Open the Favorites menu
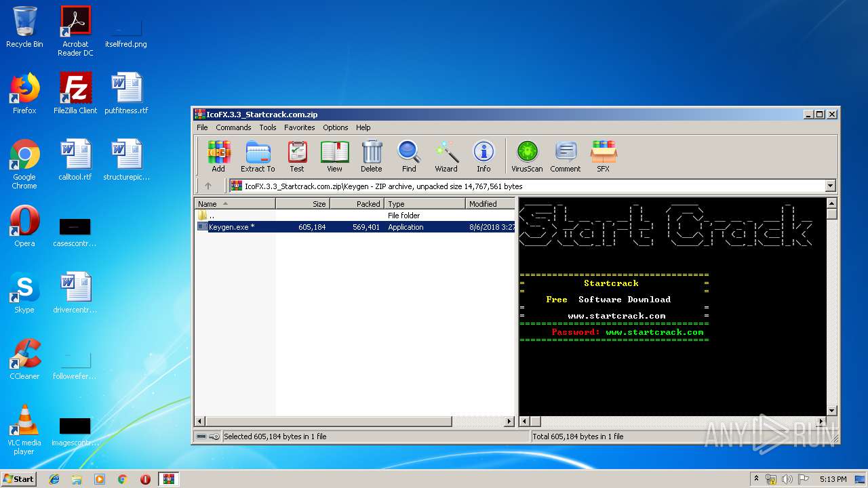Viewport: 868px width, 488px height. pyautogui.click(x=299, y=127)
